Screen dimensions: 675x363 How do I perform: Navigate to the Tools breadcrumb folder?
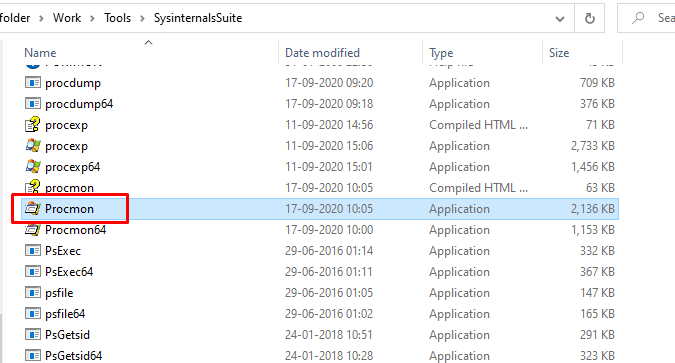click(x=117, y=18)
